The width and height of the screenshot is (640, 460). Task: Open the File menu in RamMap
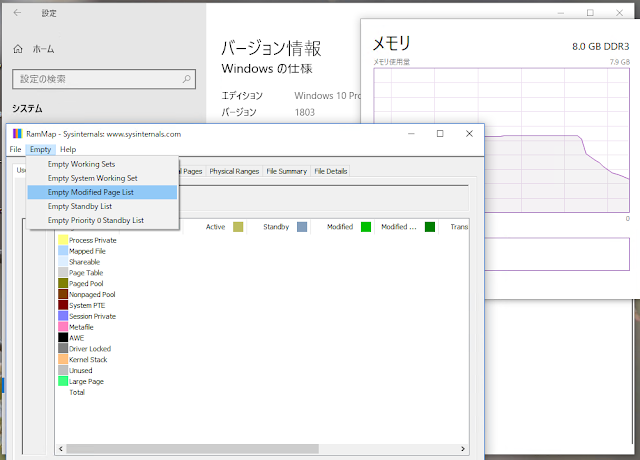(x=15, y=149)
